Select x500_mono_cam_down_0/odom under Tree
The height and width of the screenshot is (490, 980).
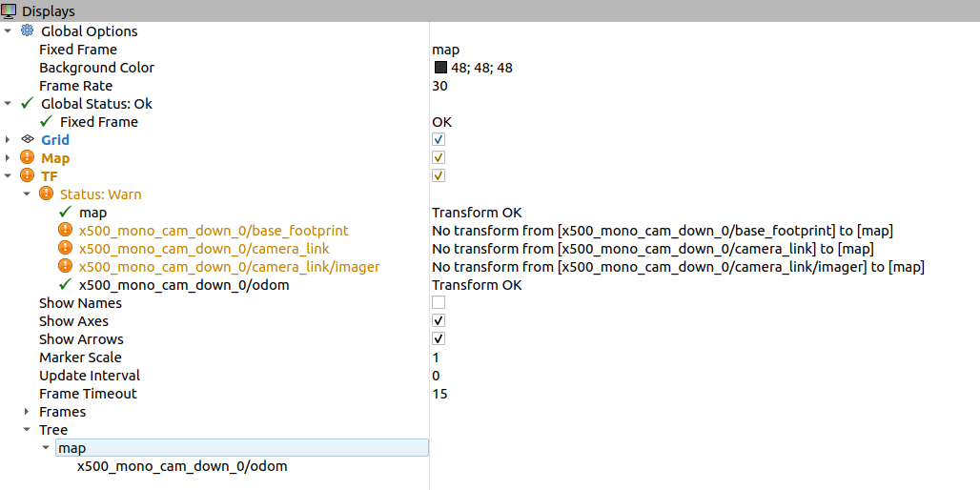pyautogui.click(x=182, y=466)
